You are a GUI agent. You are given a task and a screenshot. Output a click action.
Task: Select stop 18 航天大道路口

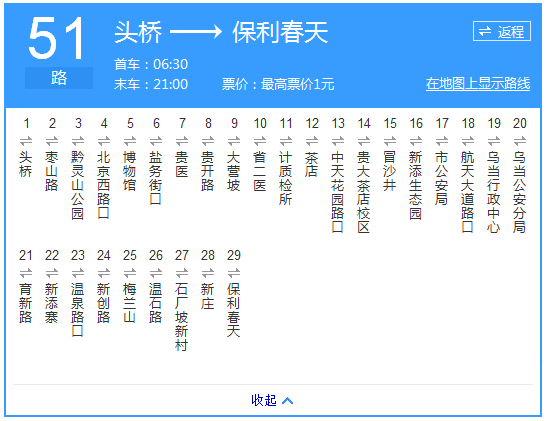[468, 192]
